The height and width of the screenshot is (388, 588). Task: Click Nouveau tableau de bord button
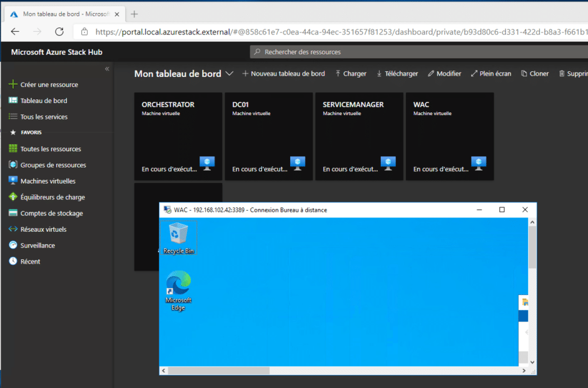[x=283, y=74]
